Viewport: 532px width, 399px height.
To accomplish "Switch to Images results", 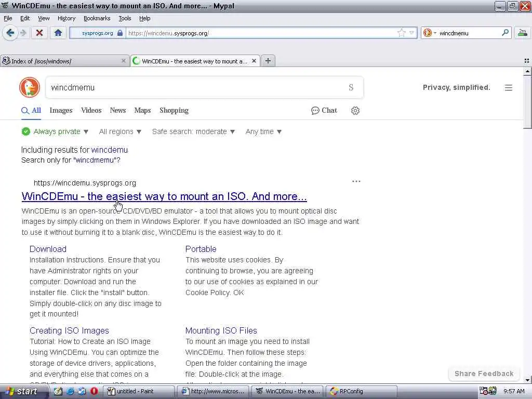I will pos(61,111).
